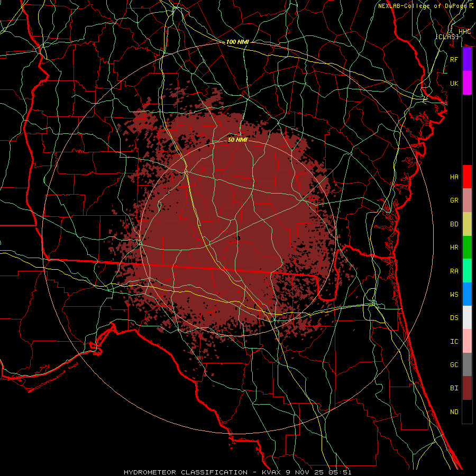476x476 pixels.
Task: Click the 100 NMI range ring label
Action: coord(237,42)
